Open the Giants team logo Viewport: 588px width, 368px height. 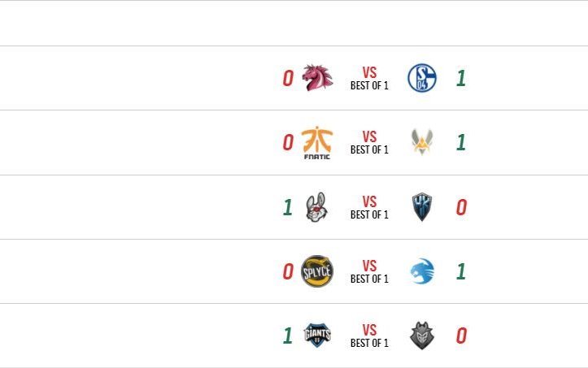(316, 336)
